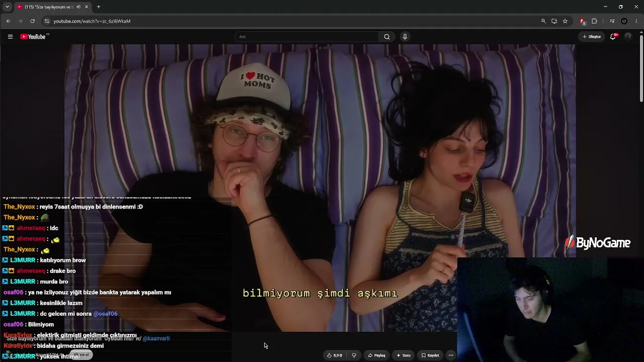Close the YouTube browser tab

tap(87, 7)
